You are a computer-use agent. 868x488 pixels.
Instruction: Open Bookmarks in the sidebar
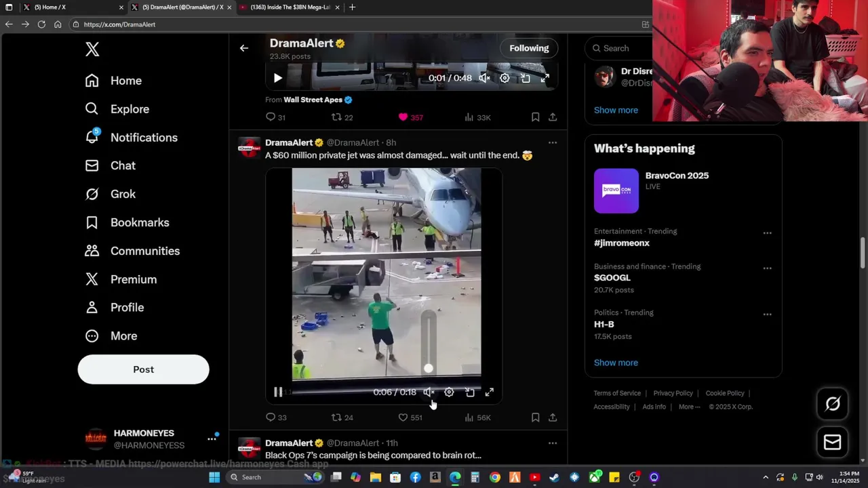tap(127, 222)
